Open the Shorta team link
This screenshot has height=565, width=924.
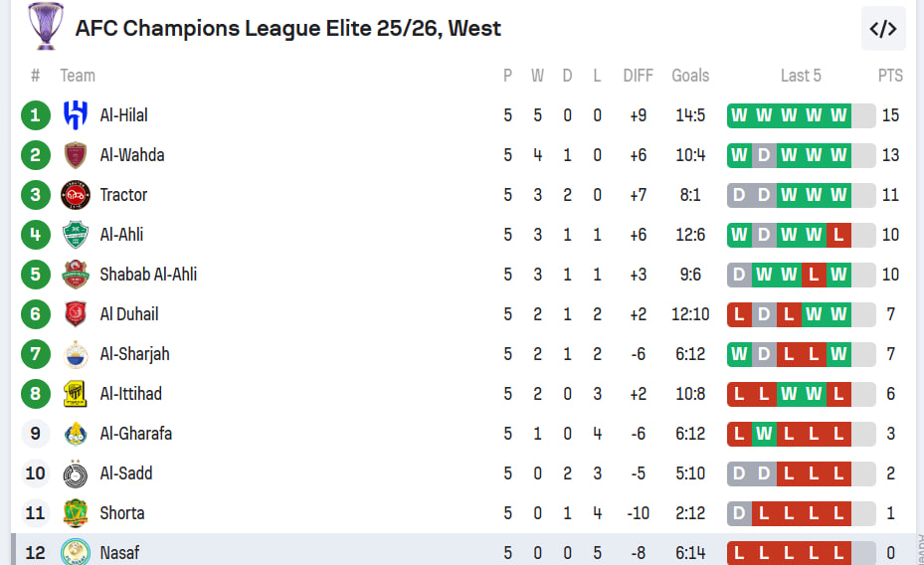[x=121, y=513]
